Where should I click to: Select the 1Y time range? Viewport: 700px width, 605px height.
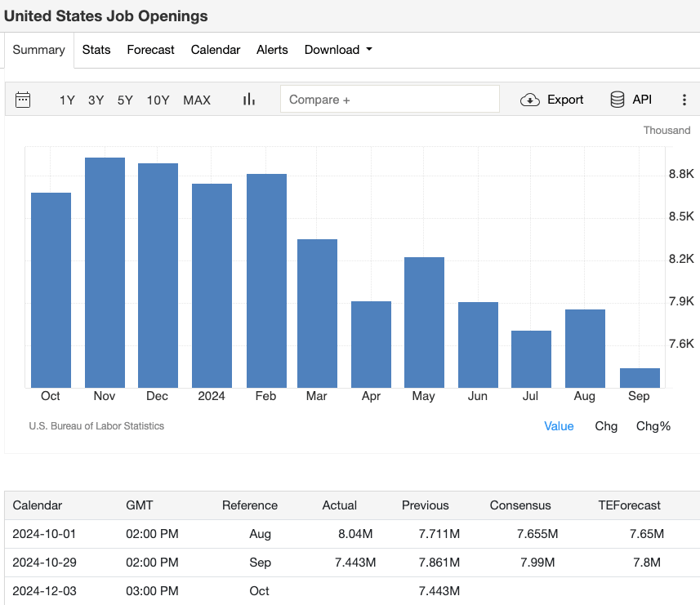pos(67,100)
